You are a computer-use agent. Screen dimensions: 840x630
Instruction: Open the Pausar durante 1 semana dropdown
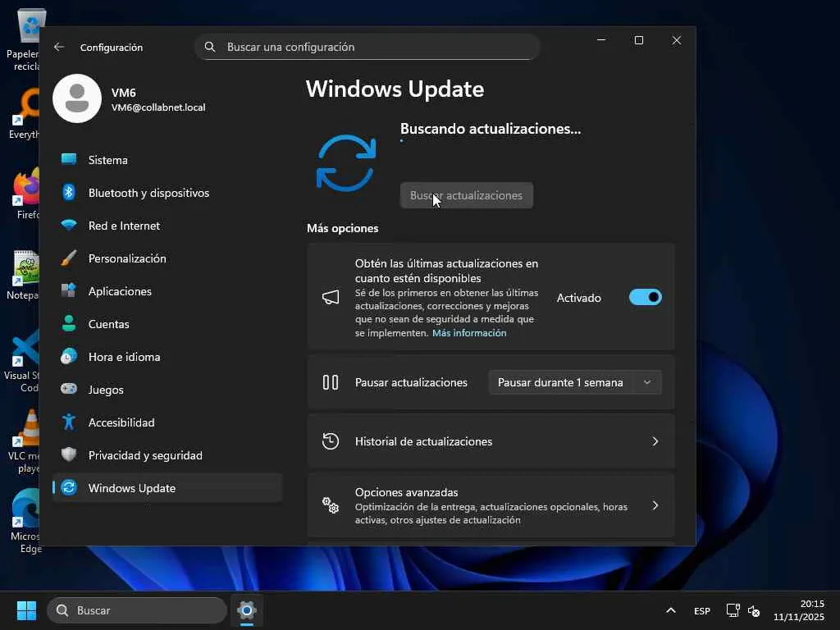(575, 382)
